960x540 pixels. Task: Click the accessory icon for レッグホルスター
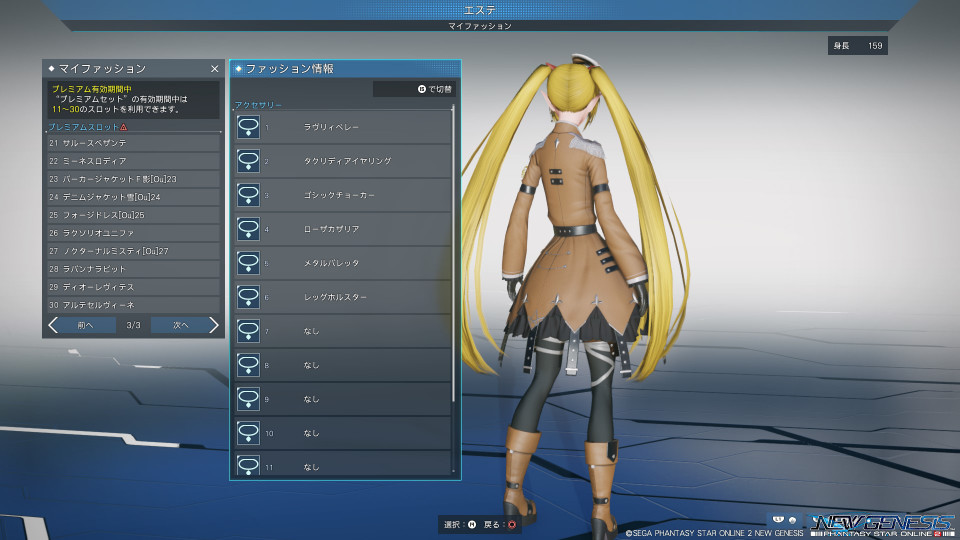[x=248, y=297]
